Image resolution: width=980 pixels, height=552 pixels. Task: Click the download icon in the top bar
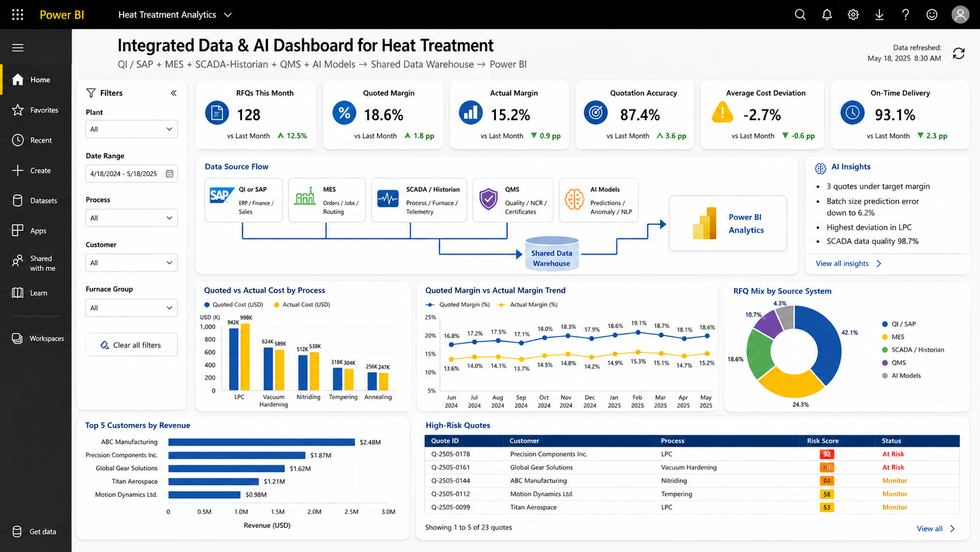coord(879,15)
